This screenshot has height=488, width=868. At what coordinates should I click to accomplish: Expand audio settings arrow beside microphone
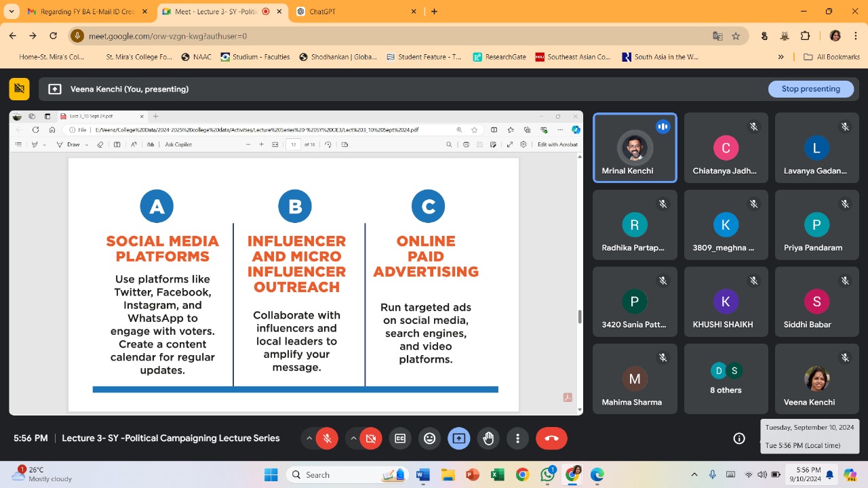click(309, 439)
